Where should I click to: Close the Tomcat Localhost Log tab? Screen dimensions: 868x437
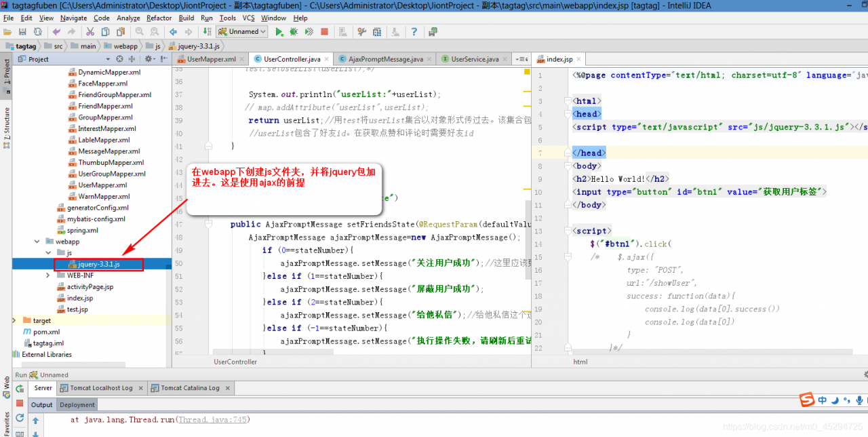click(141, 388)
